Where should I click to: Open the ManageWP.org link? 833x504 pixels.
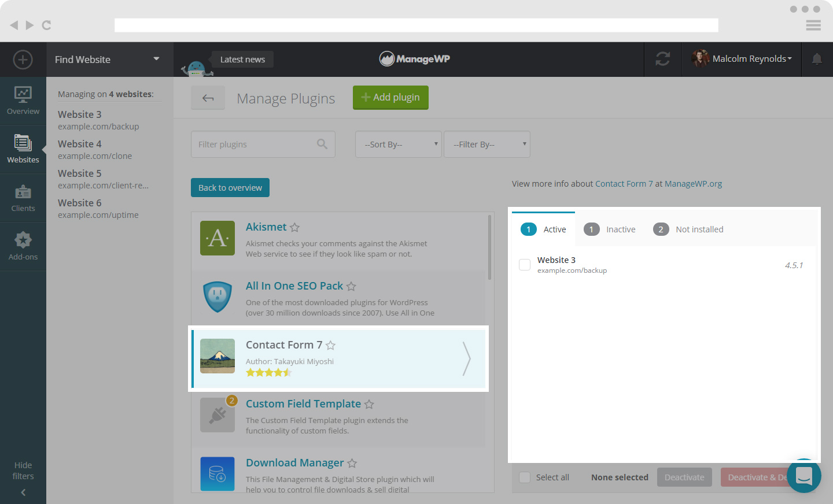[x=694, y=184]
